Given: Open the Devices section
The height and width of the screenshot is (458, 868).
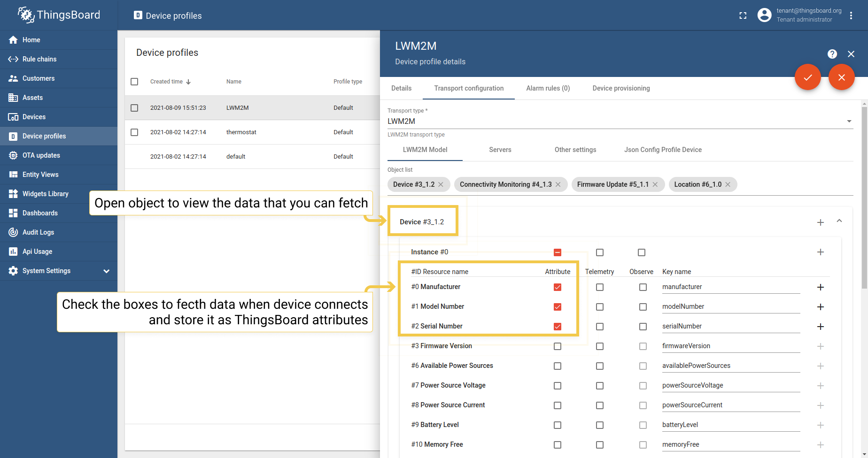Looking at the screenshot, I should [x=58, y=117].
